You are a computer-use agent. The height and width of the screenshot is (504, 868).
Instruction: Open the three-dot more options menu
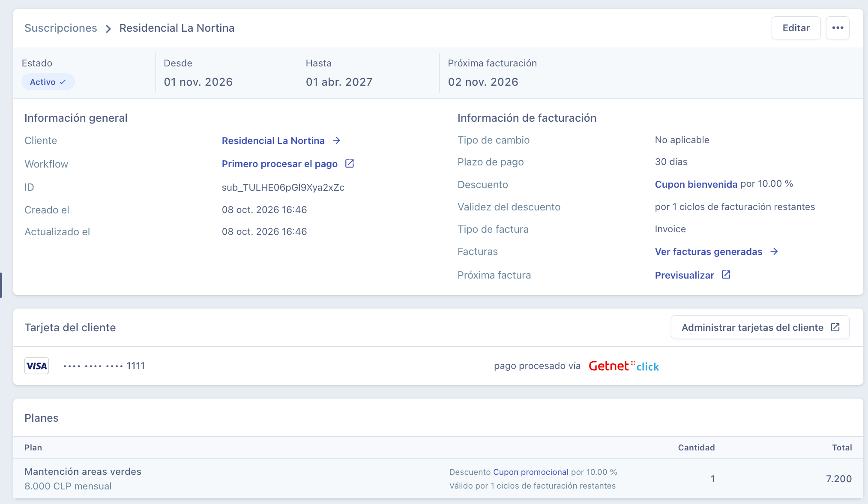click(x=838, y=28)
